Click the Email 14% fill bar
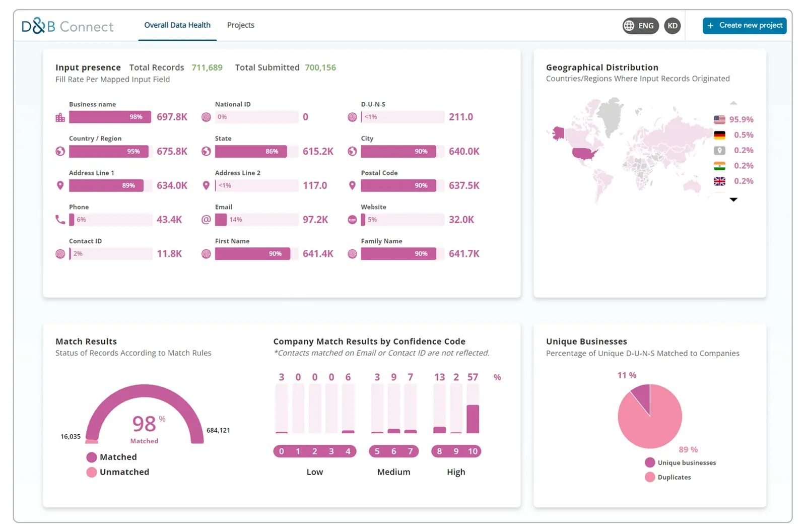The image size is (806, 532). [221, 220]
